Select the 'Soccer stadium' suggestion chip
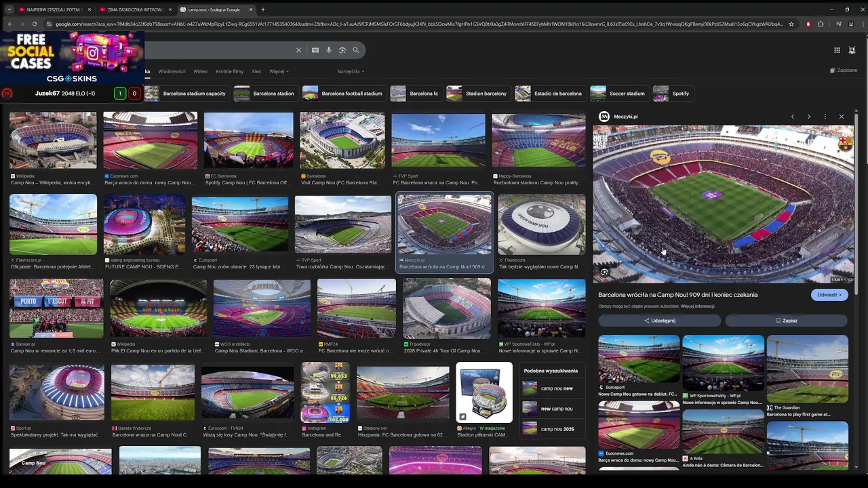Viewport: 868px width, 488px height. [x=619, y=94]
